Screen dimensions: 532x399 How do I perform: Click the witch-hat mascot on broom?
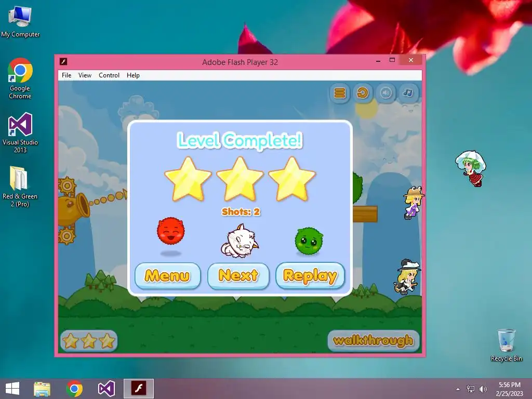point(408,277)
